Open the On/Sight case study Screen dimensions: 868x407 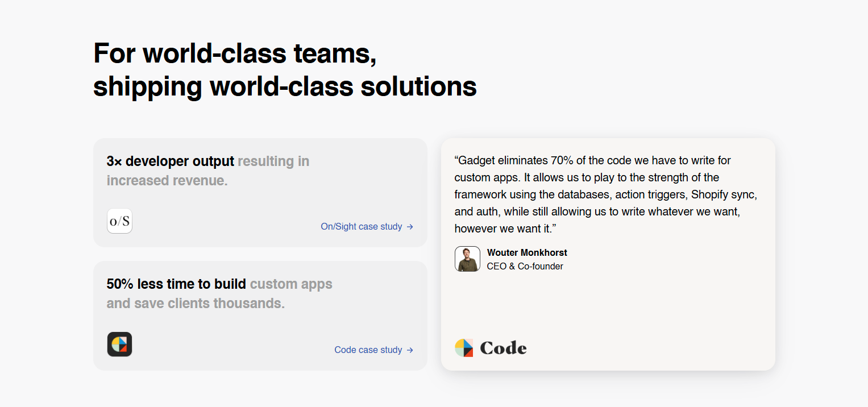coord(361,226)
